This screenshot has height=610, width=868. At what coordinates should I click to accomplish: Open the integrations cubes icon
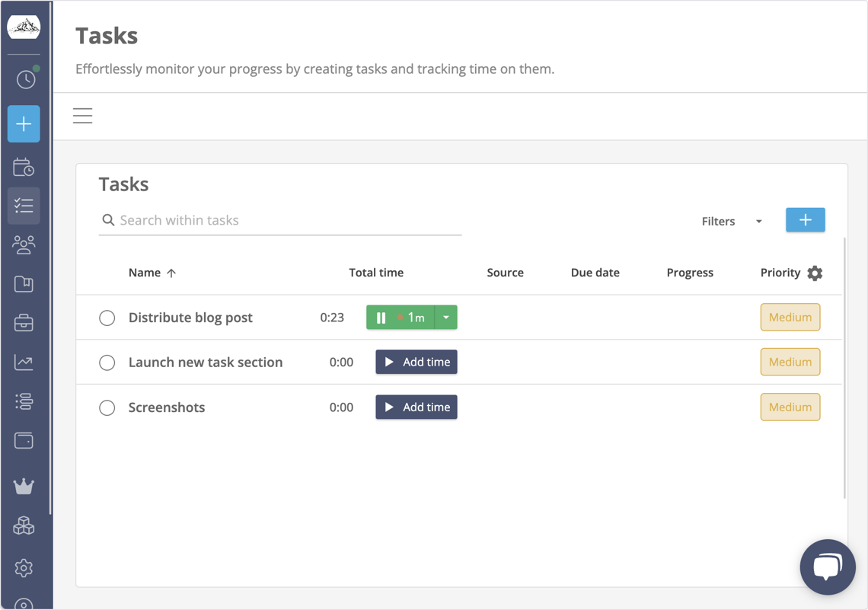click(24, 525)
